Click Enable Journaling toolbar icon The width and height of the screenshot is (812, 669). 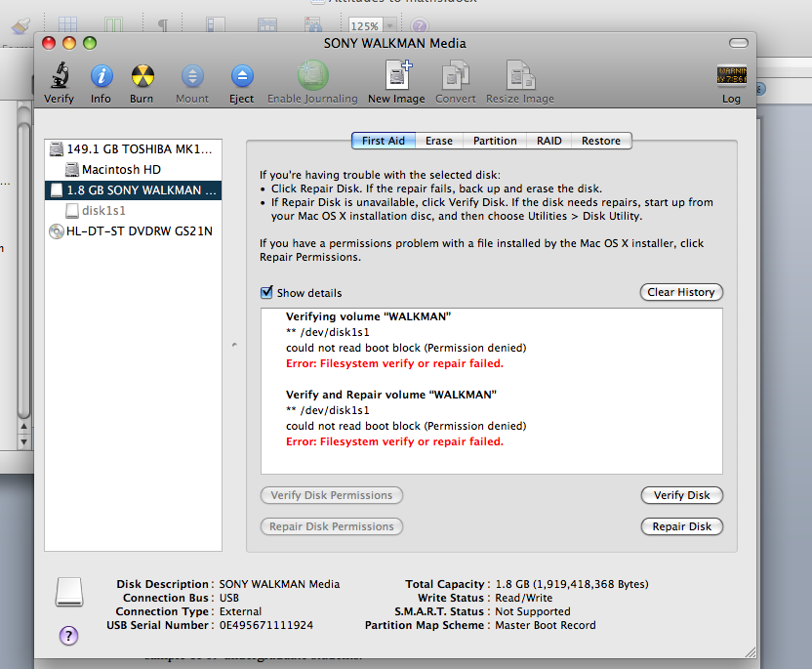coord(312,75)
